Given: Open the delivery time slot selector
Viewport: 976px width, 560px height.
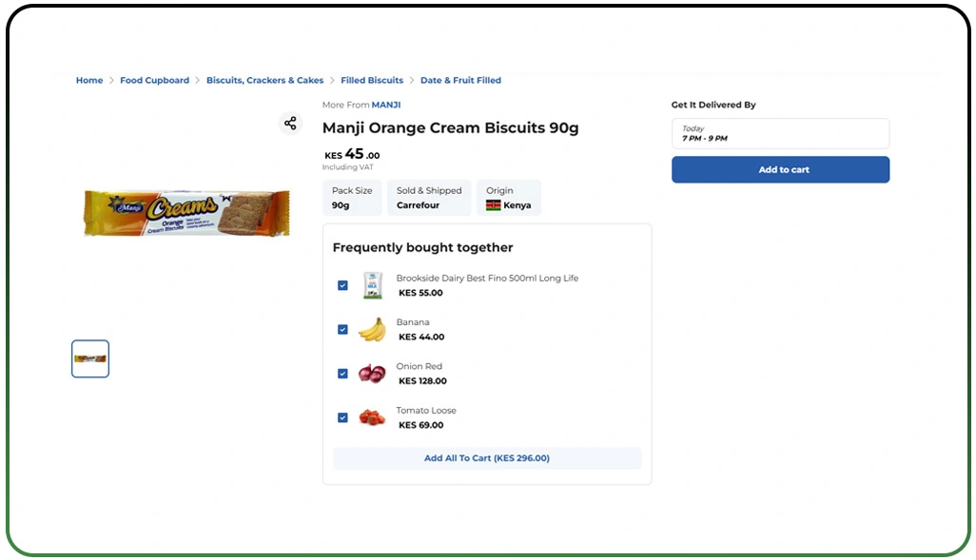Looking at the screenshot, I should pyautogui.click(x=780, y=133).
